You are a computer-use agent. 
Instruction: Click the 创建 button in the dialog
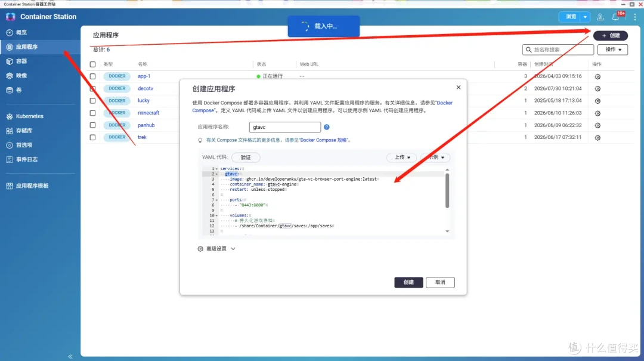click(x=408, y=282)
